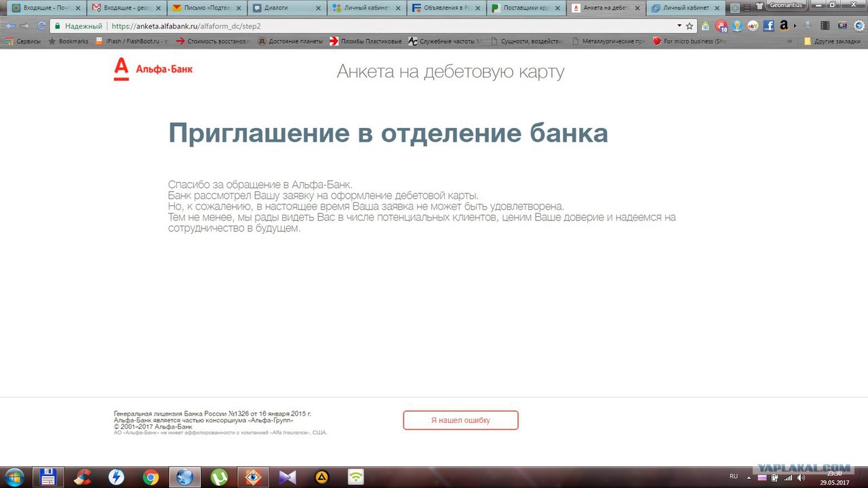The height and width of the screenshot is (488, 868).
Task: Open the red extension with badge 10
Action: pos(722,26)
